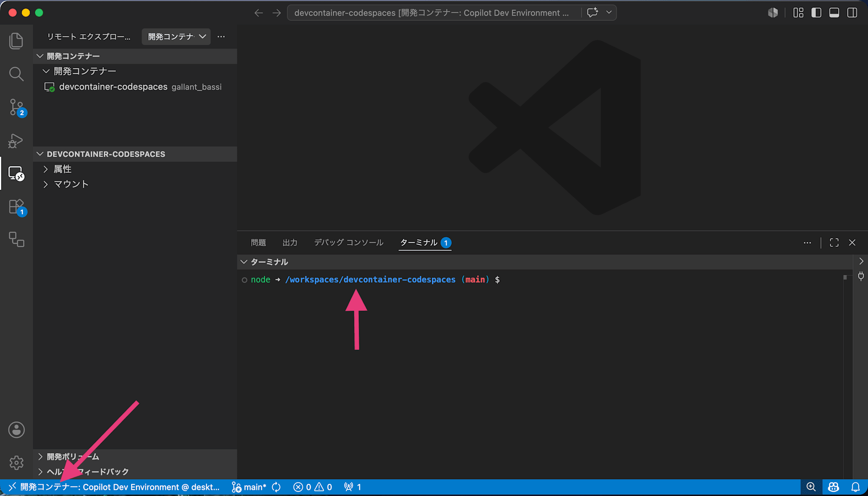
Task: Maximize the panel size
Action: (834, 243)
